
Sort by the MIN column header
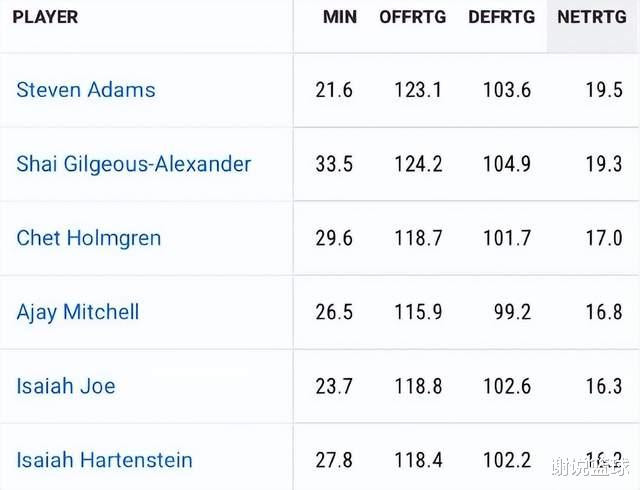pyautogui.click(x=340, y=18)
